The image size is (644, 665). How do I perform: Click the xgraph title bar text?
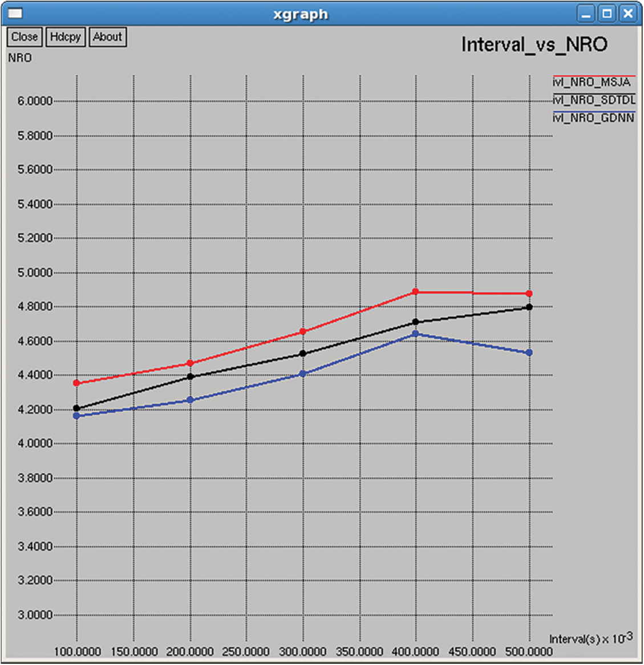301,14
